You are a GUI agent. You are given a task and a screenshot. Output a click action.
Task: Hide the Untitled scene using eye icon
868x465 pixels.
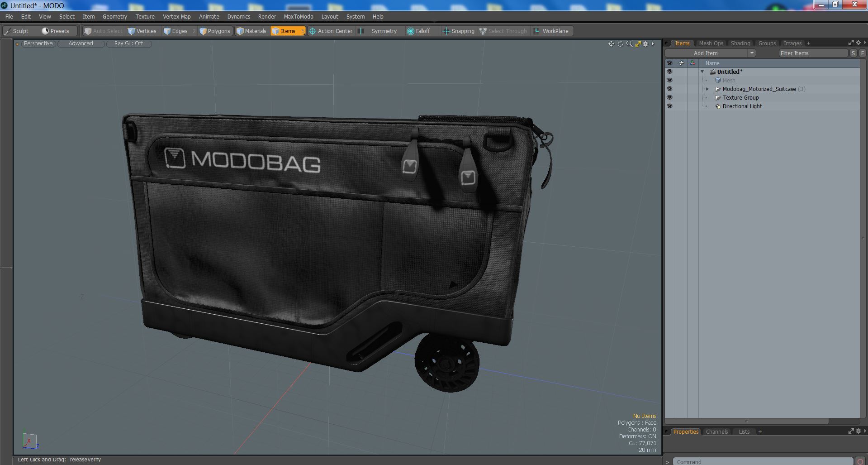pos(669,72)
